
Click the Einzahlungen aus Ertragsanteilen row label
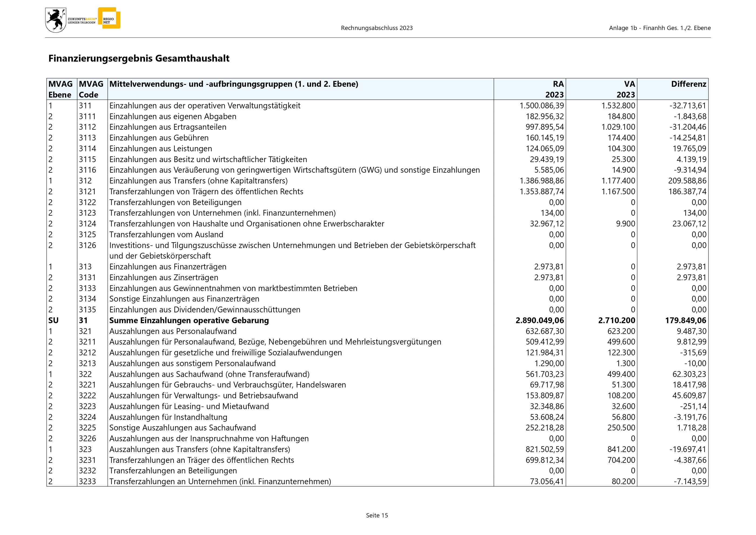tap(168, 127)
